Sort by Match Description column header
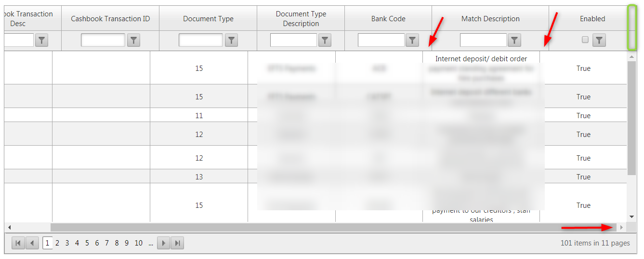The height and width of the screenshot is (259, 644). [490, 19]
